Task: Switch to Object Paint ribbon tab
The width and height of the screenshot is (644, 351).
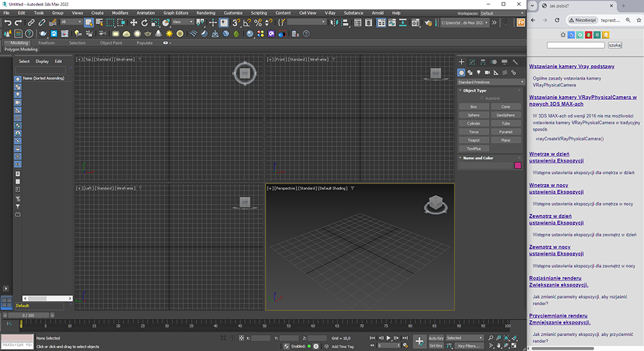Action: 111,43
